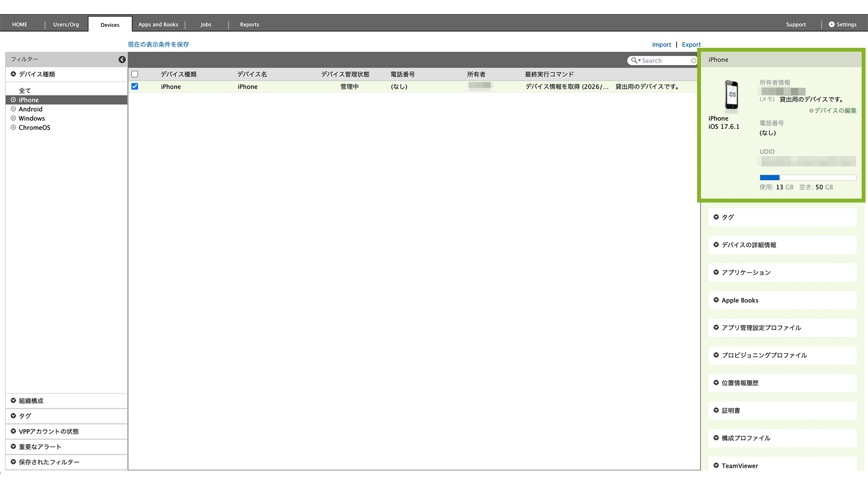Screen dimensions: 868x488
Task: Click the Export link
Action: pos(691,45)
